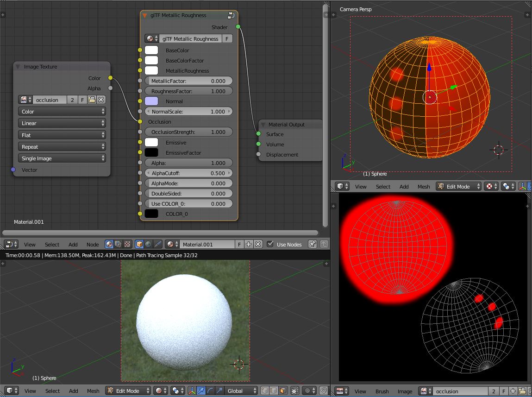This screenshot has height=397, width=532.
Task: Open the Linear interpolation dropdown
Action: pyautogui.click(x=62, y=123)
